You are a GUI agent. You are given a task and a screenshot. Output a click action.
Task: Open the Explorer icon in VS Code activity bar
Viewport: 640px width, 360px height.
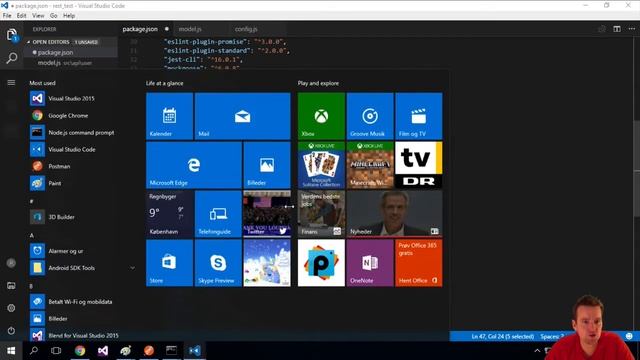point(12,35)
